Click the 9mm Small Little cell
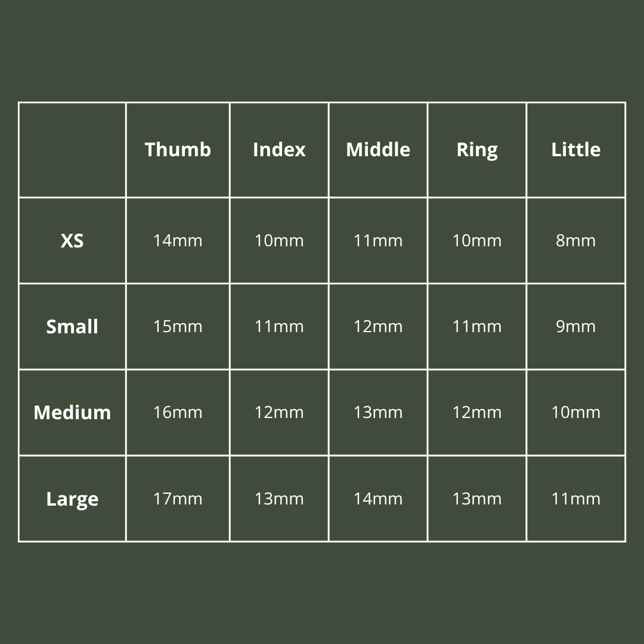The height and width of the screenshot is (644, 644). (576, 326)
